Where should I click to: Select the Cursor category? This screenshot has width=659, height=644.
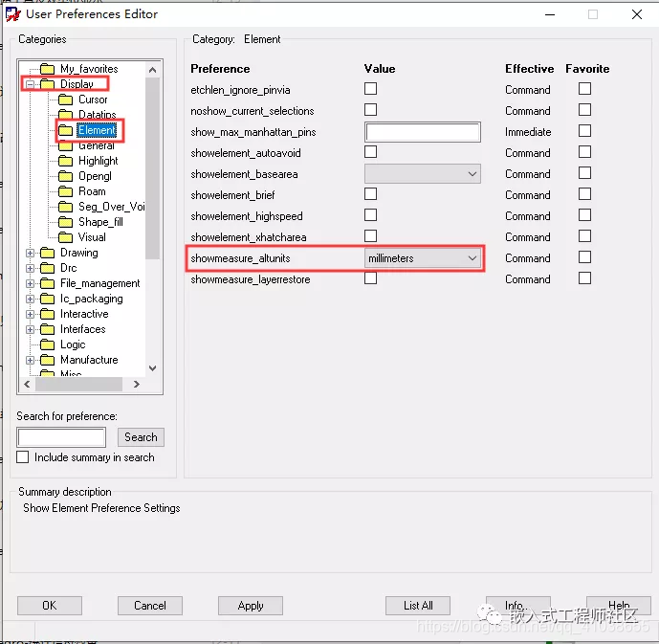(93, 100)
